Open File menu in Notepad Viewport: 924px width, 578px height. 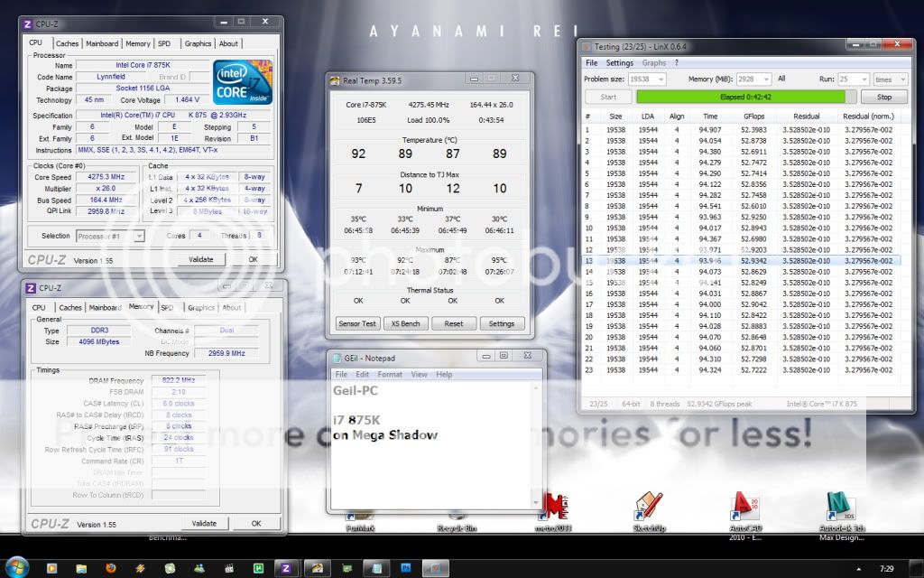point(341,375)
